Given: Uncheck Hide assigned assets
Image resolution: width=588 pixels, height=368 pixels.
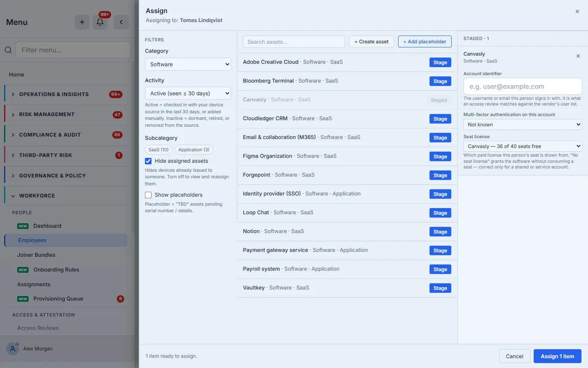Looking at the screenshot, I should click(x=148, y=161).
